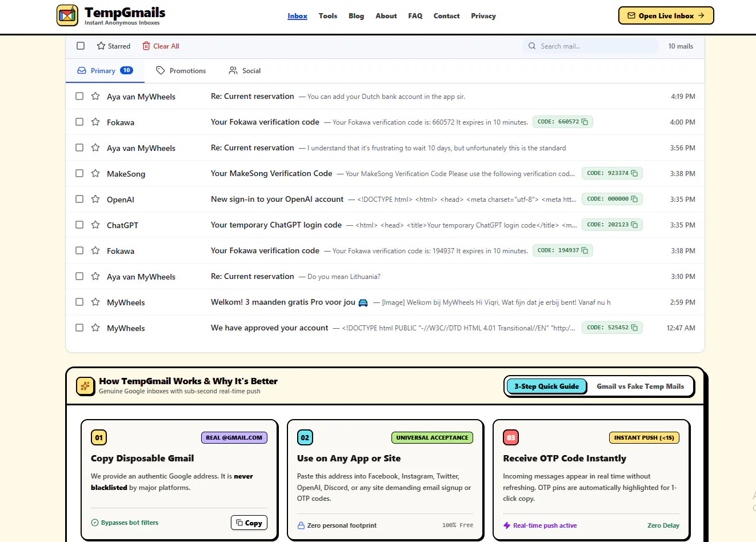Select the 3-Step Quick Guide tab
The width and height of the screenshot is (756, 542).
click(546, 386)
